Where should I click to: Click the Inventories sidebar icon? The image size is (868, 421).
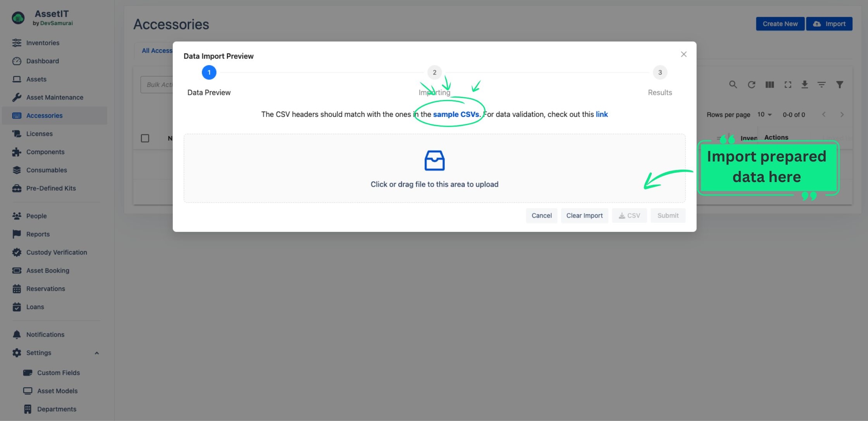click(17, 43)
